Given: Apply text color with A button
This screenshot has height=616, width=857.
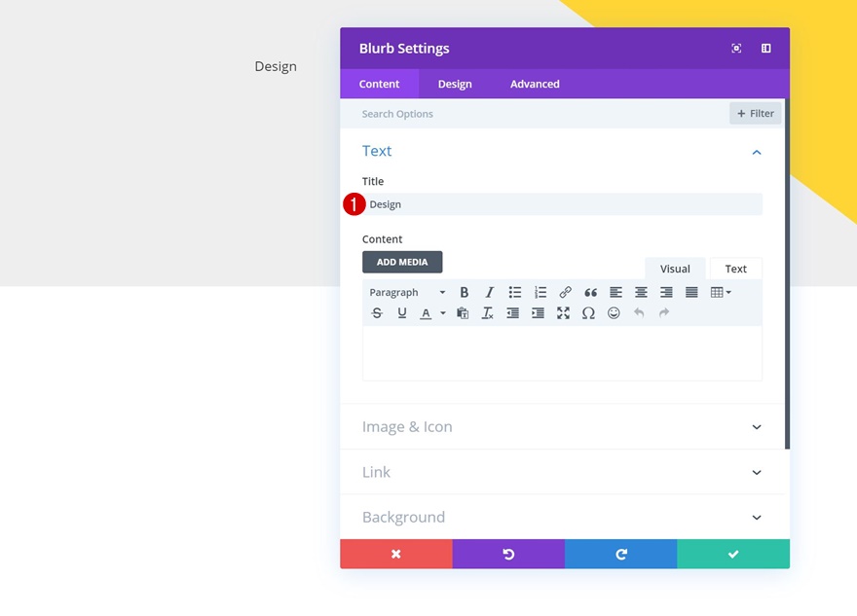Looking at the screenshot, I should 426,313.
